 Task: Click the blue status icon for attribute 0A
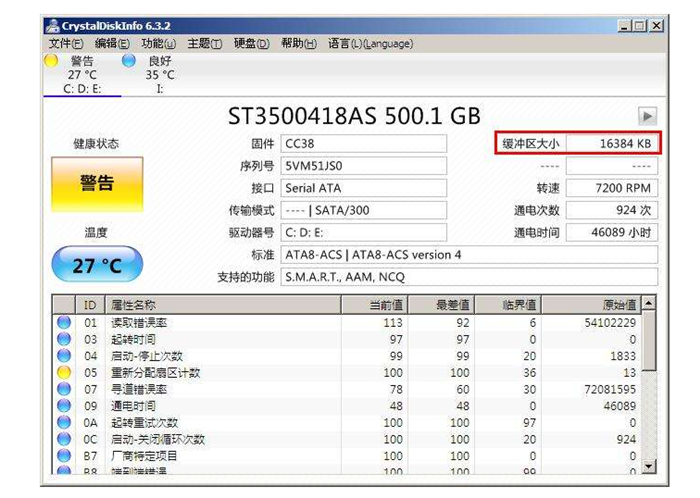(64, 422)
